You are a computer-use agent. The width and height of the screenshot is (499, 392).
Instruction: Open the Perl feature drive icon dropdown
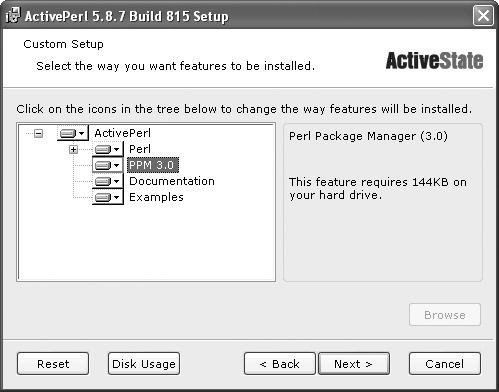(x=108, y=149)
